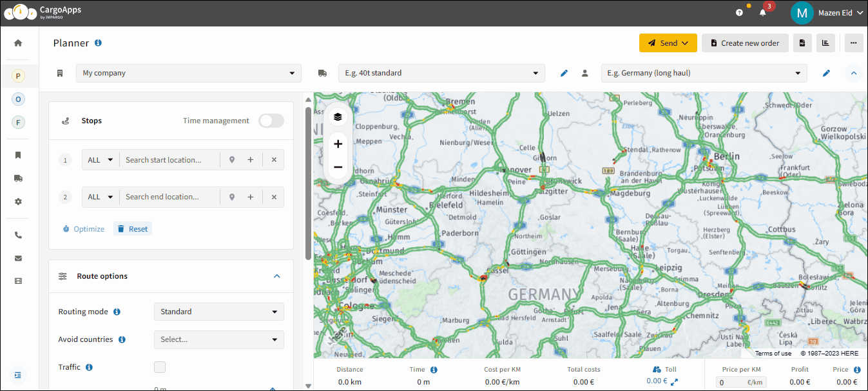
Task: Click the Traffic info icon
Action: click(x=89, y=367)
